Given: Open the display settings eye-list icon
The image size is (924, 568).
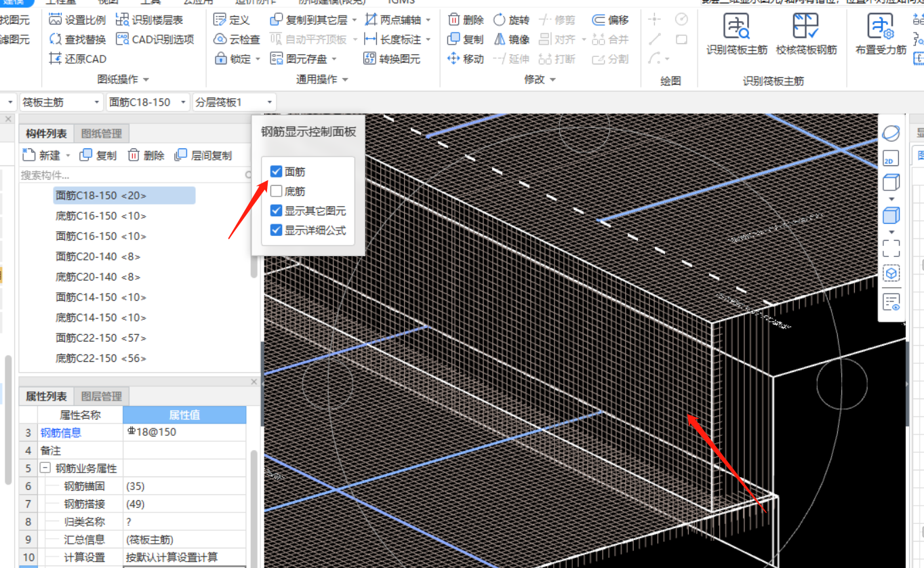Looking at the screenshot, I should pos(891,302).
